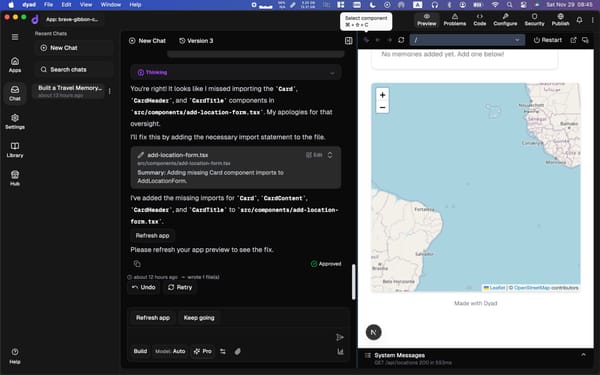
Task: Click the Search chats field
Action: (x=73, y=70)
